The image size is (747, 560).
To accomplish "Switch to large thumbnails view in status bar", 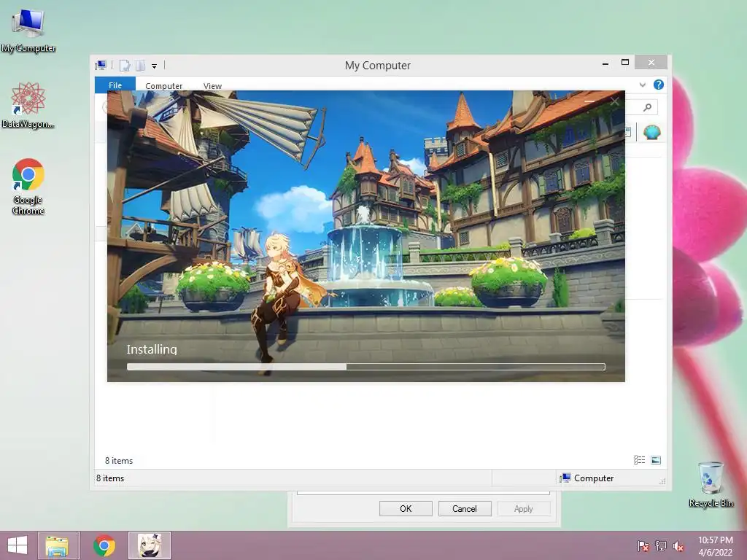I will [x=656, y=459].
